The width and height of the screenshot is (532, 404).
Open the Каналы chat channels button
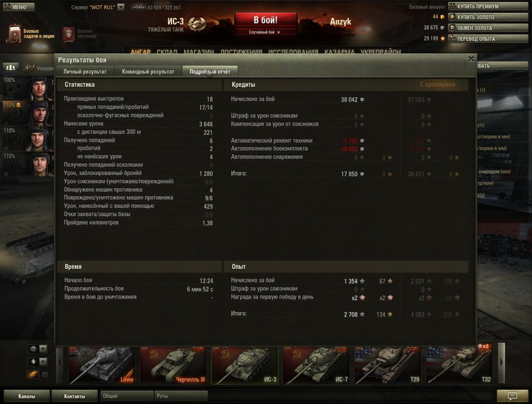27,396
